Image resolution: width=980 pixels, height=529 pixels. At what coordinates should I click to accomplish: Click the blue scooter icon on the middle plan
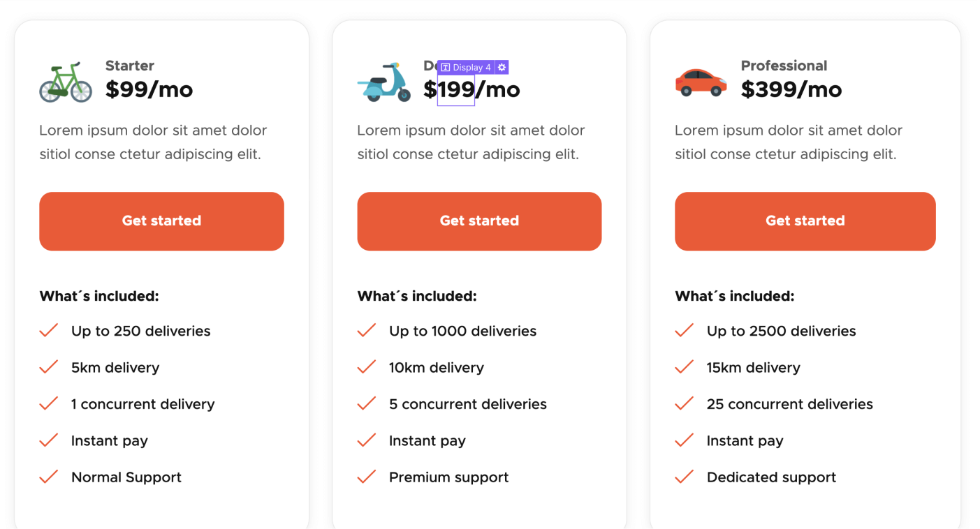[x=383, y=85]
